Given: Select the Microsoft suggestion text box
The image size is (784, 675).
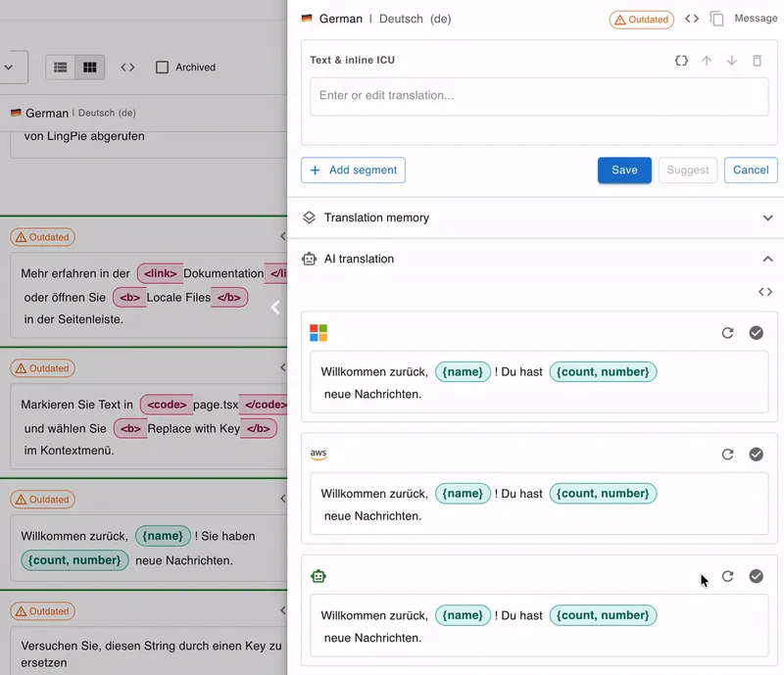Looking at the screenshot, I should [x=539, y=382].
